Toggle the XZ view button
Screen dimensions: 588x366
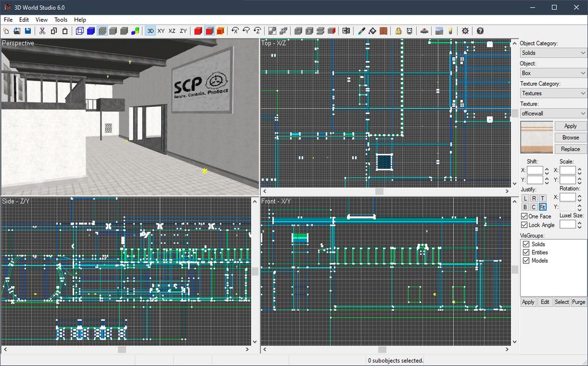(x=172, y=31)
